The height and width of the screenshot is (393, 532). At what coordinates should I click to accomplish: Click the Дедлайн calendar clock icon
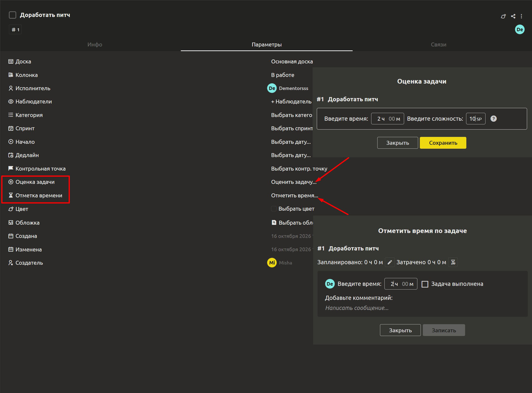(11, 155)
